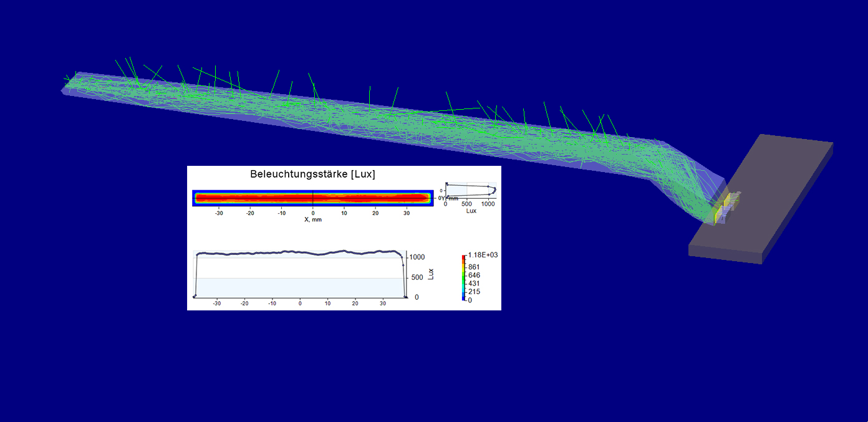Viewport: 868px width, 422px height.
Task: Click the rainbow color scale legend bar
Action: pos(463,278)
